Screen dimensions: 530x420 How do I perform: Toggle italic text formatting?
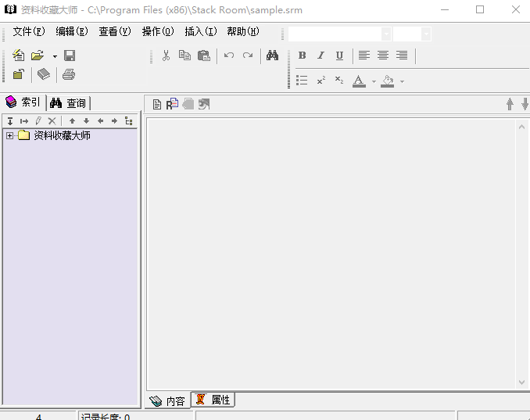pos(321,56)
